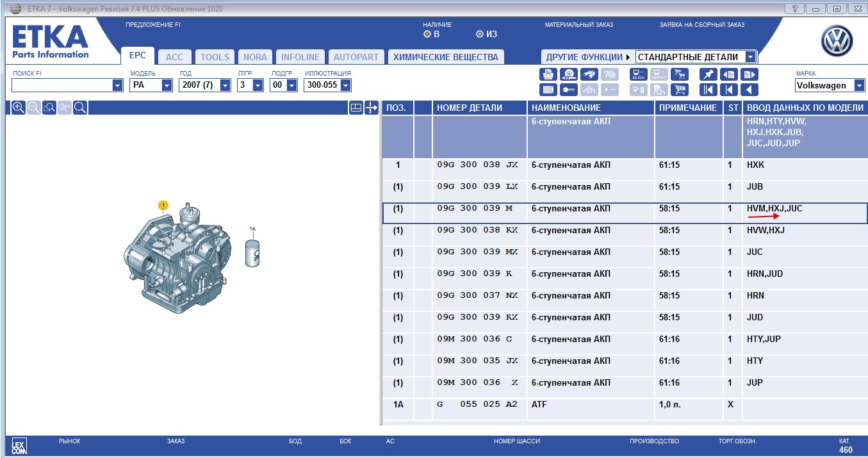Select the 'В' availability radio button
Image resolution: width=868 pixels, height=458 pixels.
(427, 34)
